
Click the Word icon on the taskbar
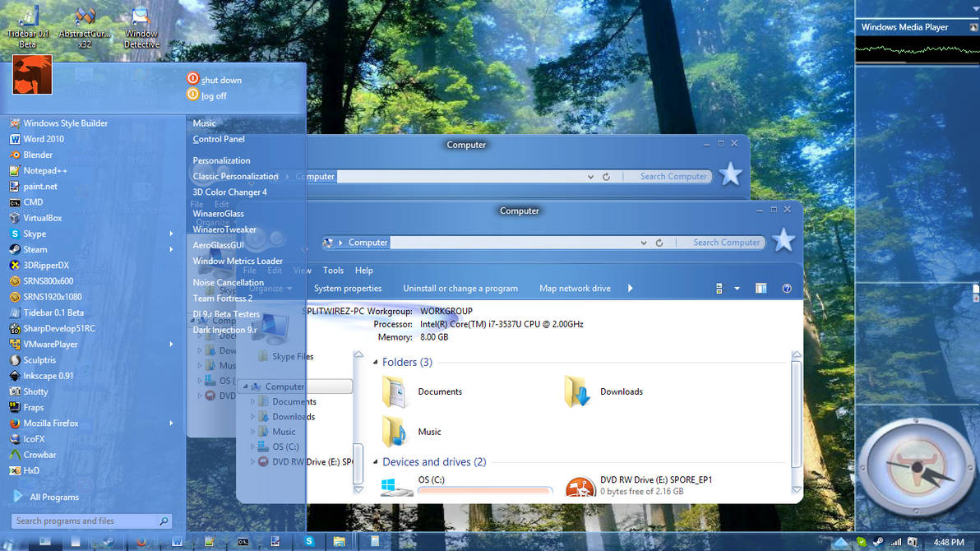tap(178, 542)
